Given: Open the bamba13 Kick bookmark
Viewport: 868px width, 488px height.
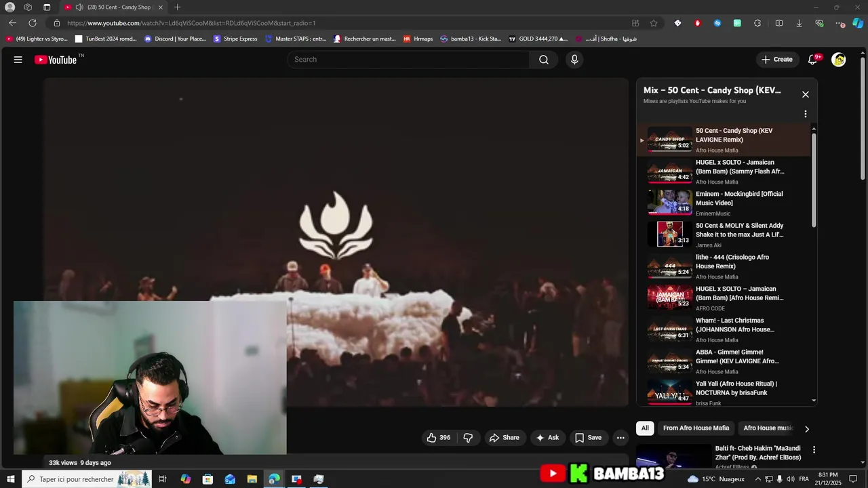Looking at the screenshot, I should pyautogui.click(x=471, y=39).
